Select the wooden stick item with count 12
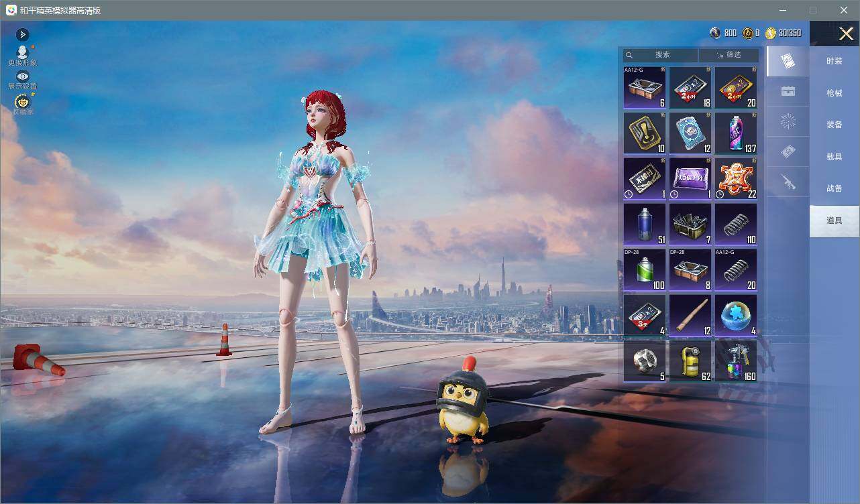 690,315
